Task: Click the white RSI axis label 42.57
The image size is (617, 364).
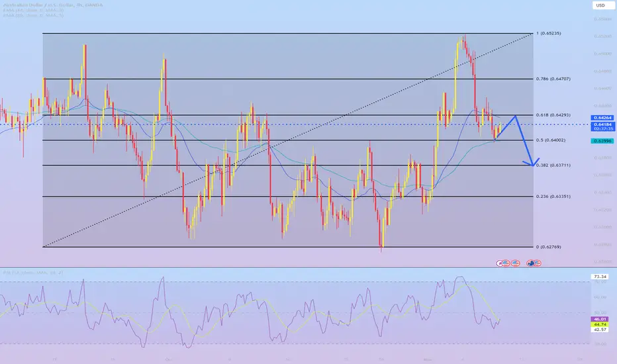Action: pyautogui.click(x=600, y=330)
